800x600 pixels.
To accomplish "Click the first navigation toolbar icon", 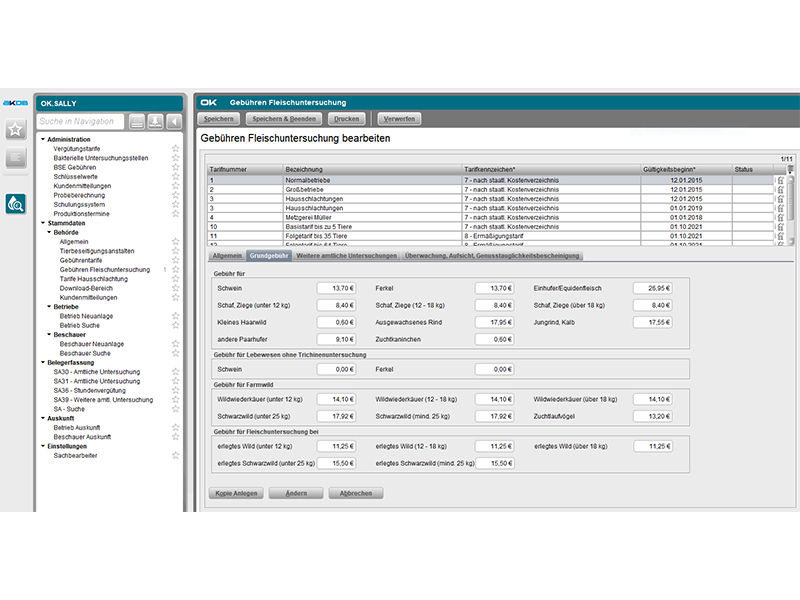I will [138, 122].
